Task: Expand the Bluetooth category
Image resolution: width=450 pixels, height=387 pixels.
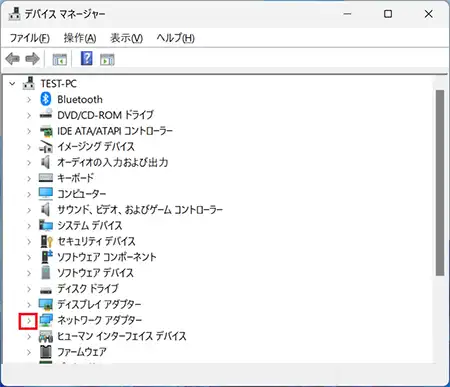Action: (29, 99)
